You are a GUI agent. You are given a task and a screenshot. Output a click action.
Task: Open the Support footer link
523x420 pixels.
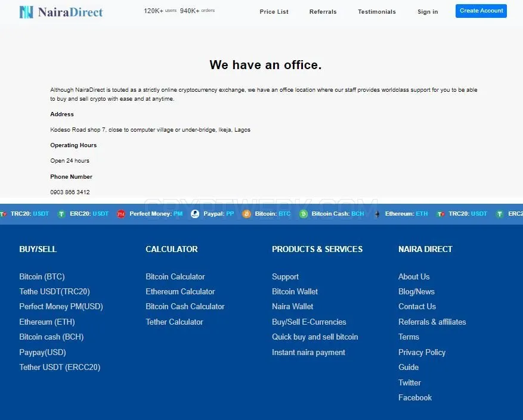[x=285, y=276]
